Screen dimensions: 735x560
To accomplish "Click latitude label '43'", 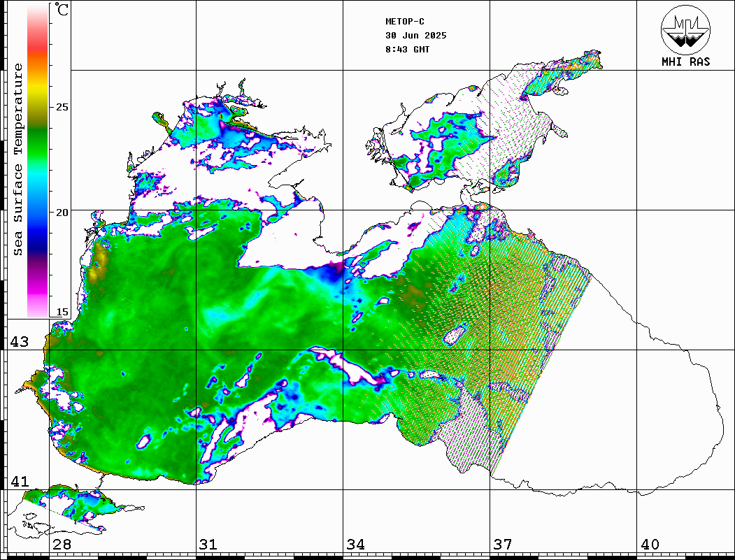I will tap(20, 342).
